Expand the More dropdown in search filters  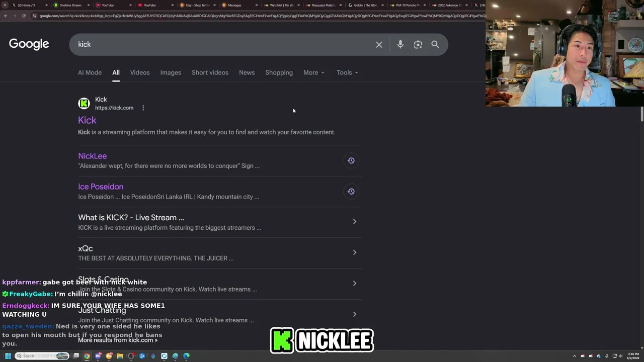[x=313, y=72]
